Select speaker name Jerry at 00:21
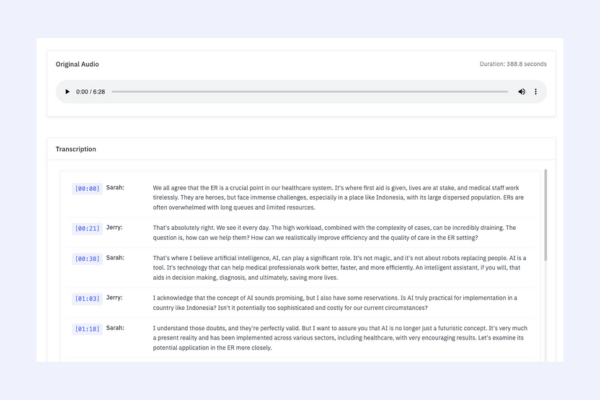 point(116,227)
